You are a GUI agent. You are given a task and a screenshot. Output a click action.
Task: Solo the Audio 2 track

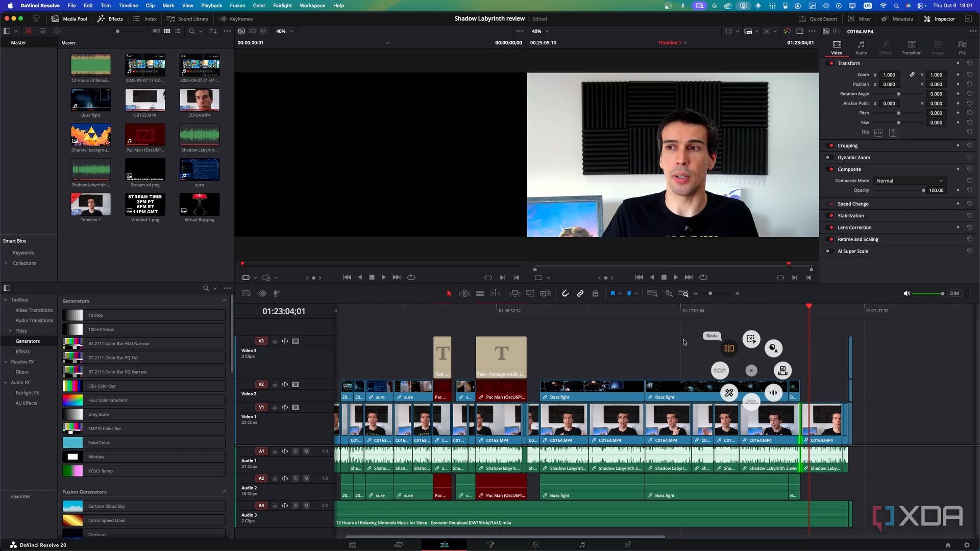pos(296,479)
